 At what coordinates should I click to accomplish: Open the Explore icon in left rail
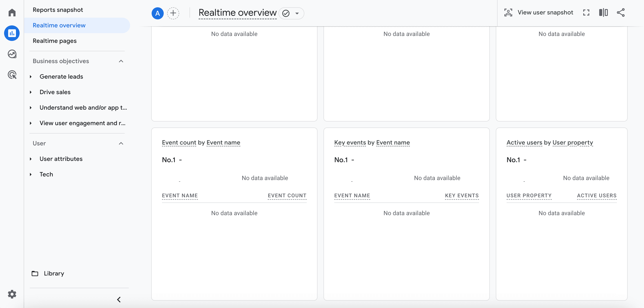point(12,54)
